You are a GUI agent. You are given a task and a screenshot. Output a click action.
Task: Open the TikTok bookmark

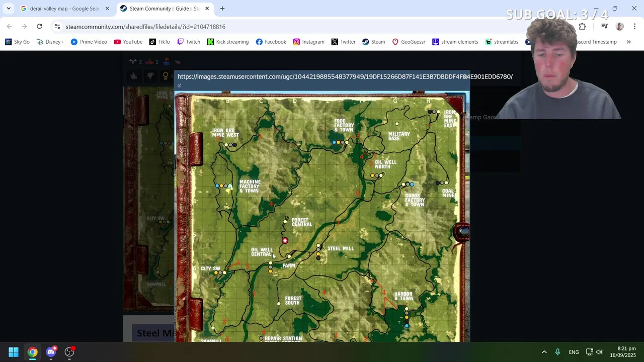pyautogui.click(x=159, y=42)
